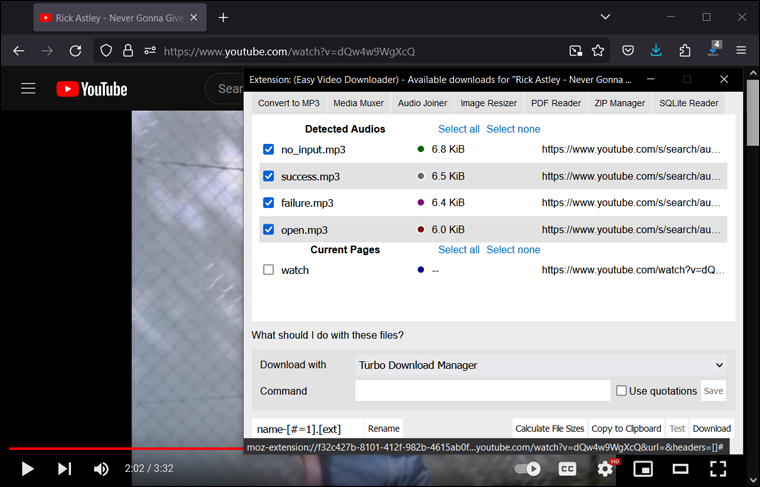Click Select all for Current Pages
The height and width of the screenshot is (487, 760).
point(459,250)
